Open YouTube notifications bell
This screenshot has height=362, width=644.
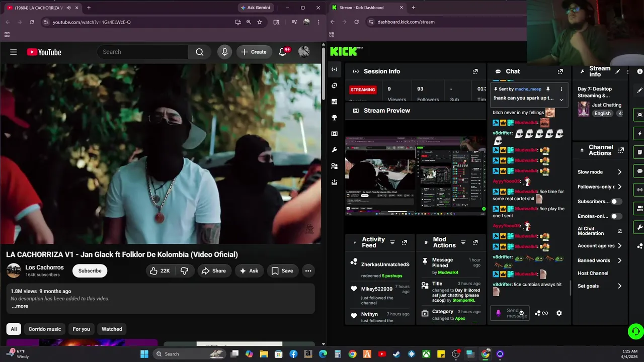283,52
